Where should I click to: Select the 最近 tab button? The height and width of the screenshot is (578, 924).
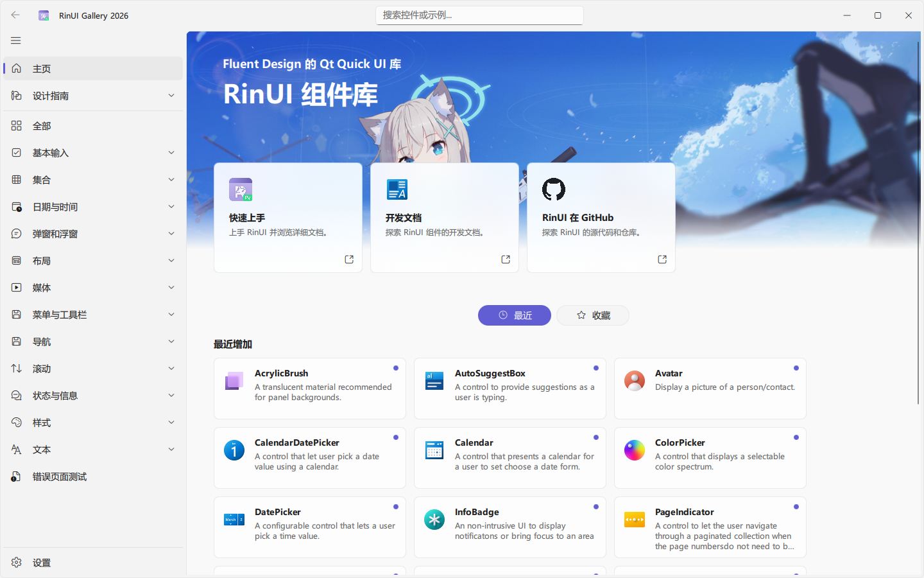(x=515, y=315)
